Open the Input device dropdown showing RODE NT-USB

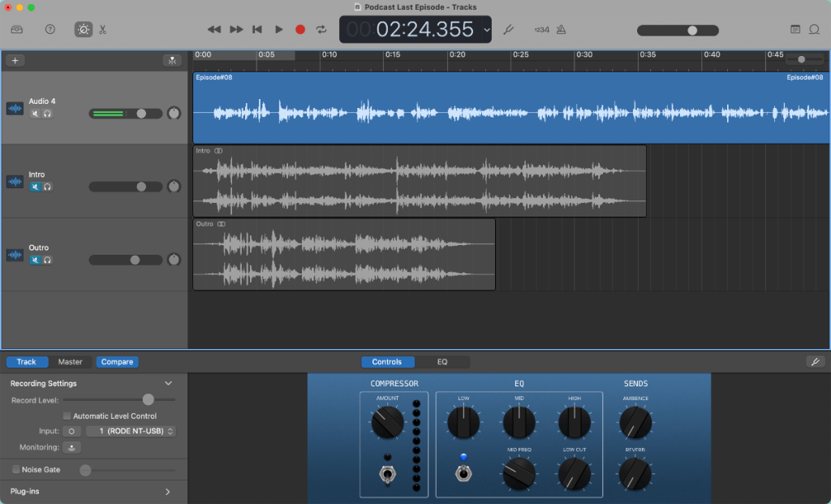(130, 431)
